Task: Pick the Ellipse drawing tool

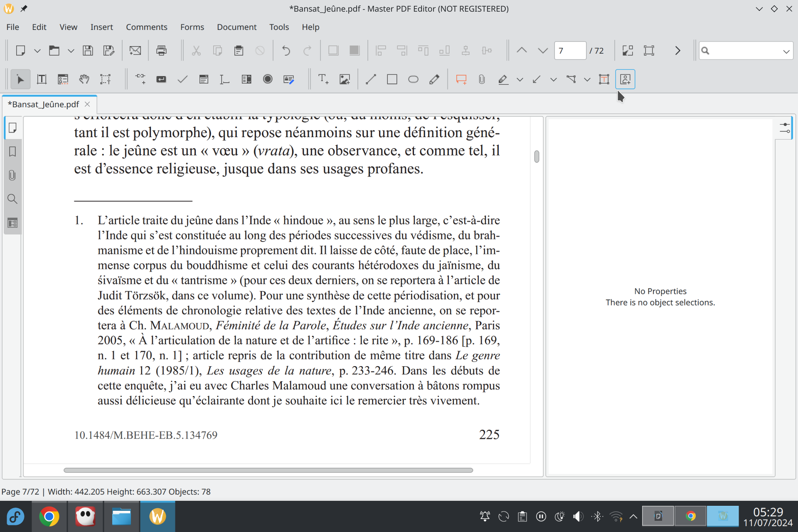Action: tap(413, 79)
